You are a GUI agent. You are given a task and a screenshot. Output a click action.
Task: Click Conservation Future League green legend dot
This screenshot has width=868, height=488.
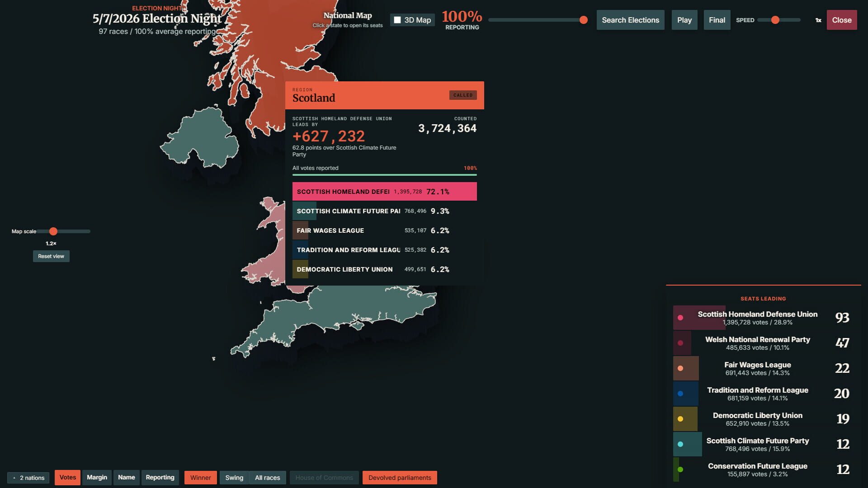pos(680,469)
